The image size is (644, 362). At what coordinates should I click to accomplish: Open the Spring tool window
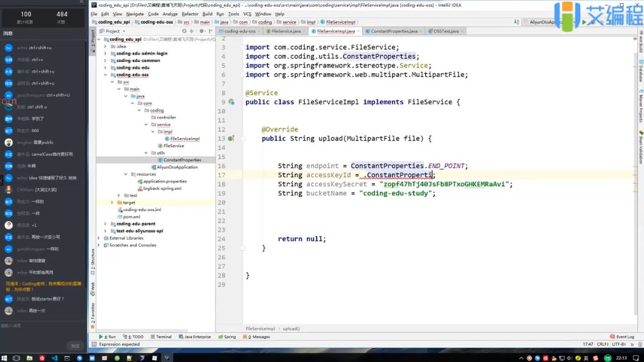[x=227, y=336]
